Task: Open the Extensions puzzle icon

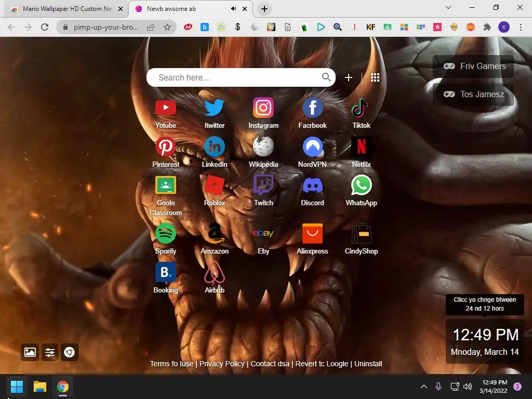Action: click(x=487, y=27)
